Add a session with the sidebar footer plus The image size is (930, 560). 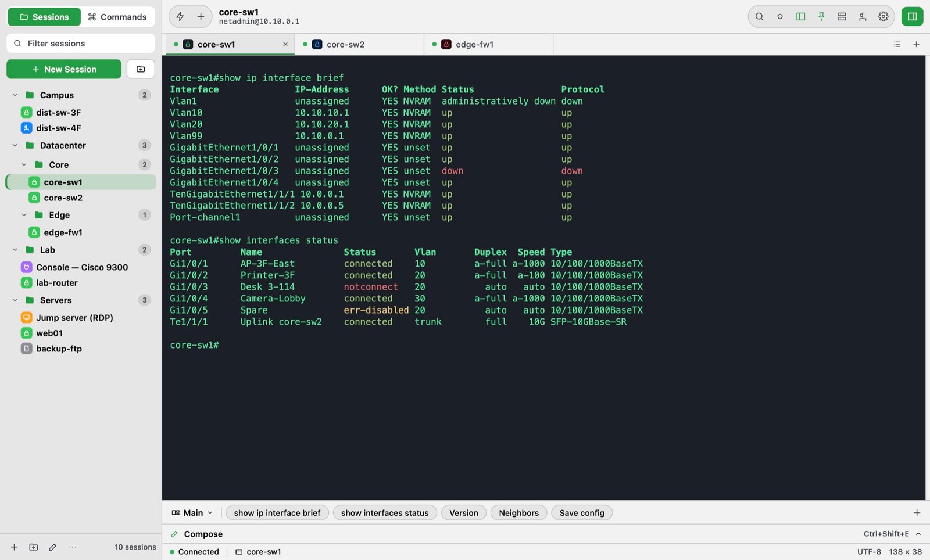(x=15, y=547)
